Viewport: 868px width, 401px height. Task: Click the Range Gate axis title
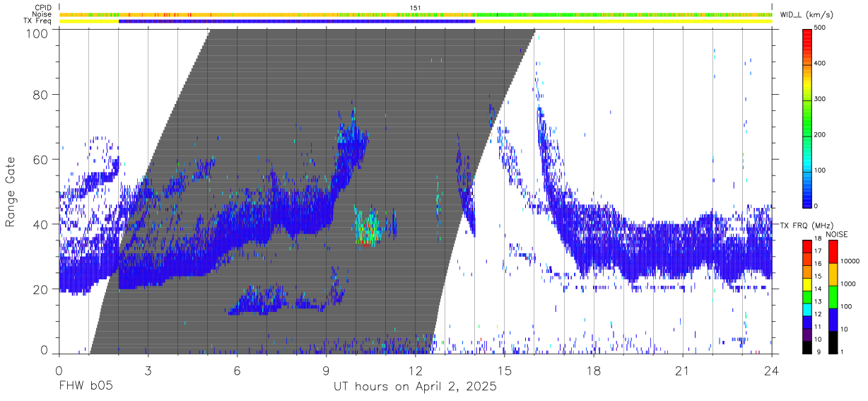coord(11,191)
